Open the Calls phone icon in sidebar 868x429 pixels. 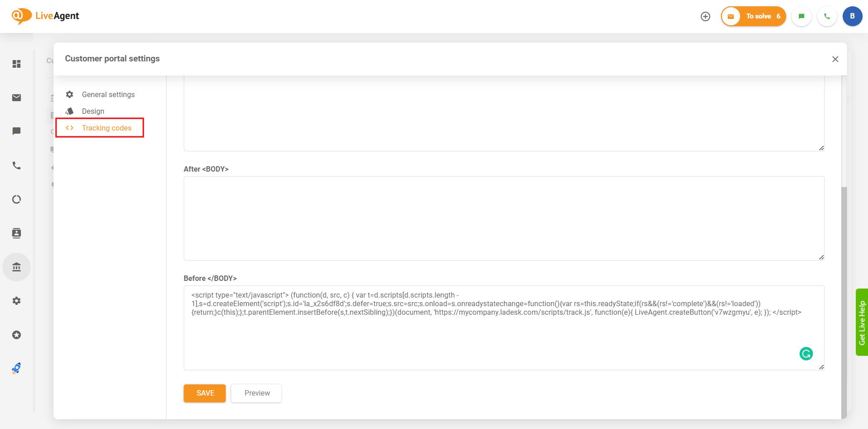tap(17, 166)
